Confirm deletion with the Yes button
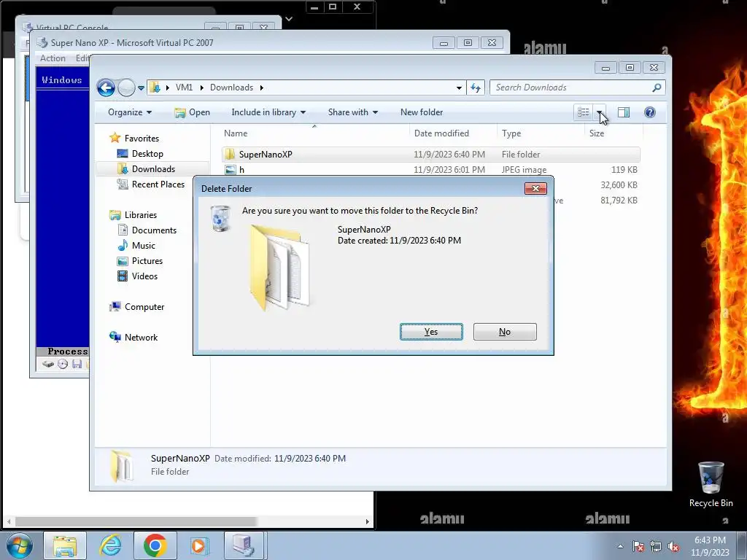 click(x=431, y=332)
